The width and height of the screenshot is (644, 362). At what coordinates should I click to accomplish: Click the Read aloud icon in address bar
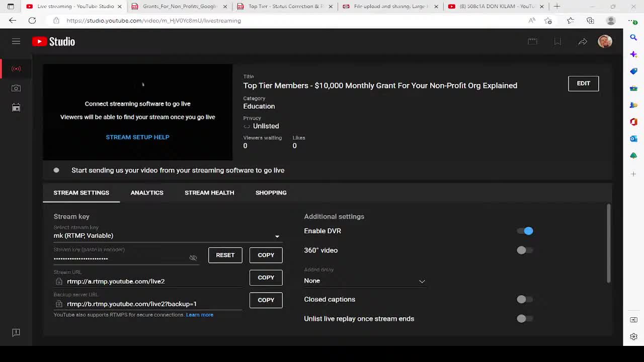(x=532, y=21)
